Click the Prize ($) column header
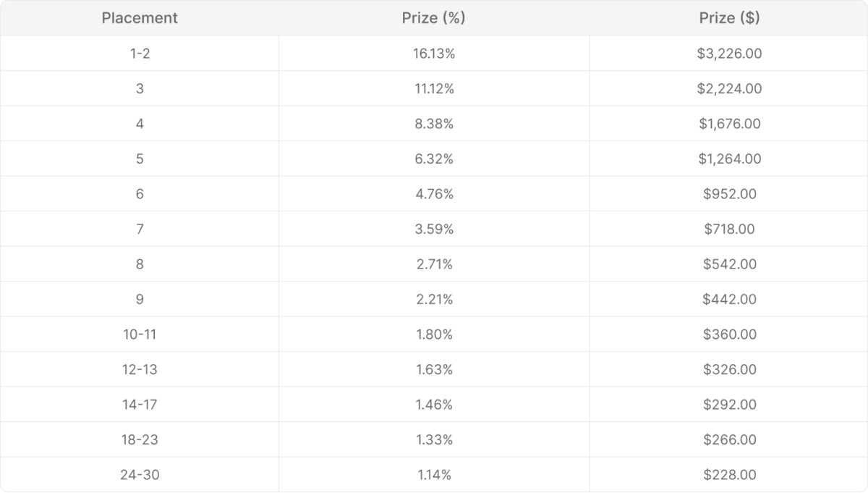This screenshot has height=493, width=868. 729,18
